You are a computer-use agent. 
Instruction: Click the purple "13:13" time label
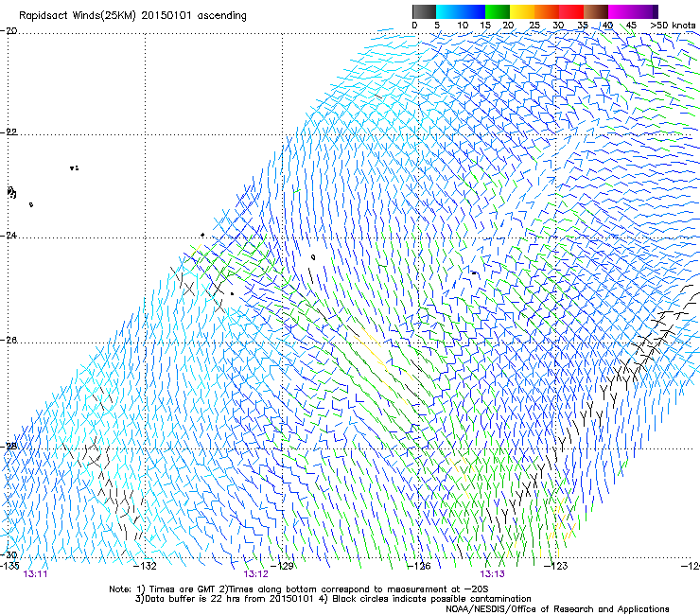point(493,574)
